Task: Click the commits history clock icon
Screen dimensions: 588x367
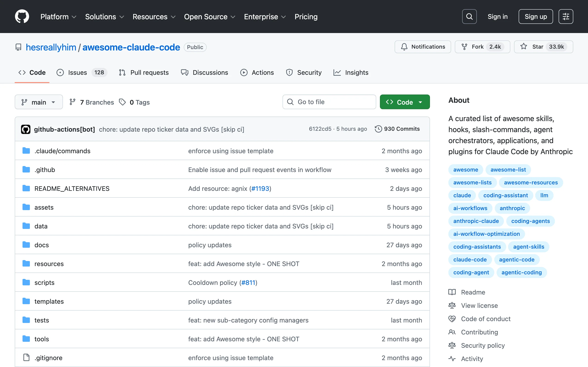Action: [x=378, y=129]
